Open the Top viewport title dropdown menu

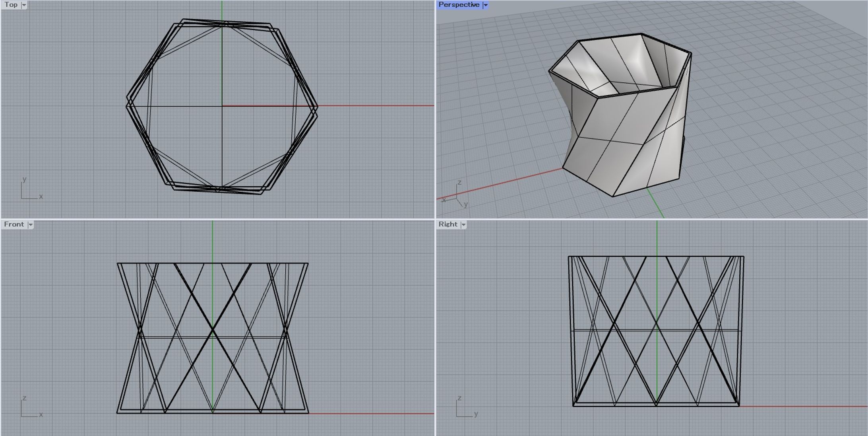point(24,5)
